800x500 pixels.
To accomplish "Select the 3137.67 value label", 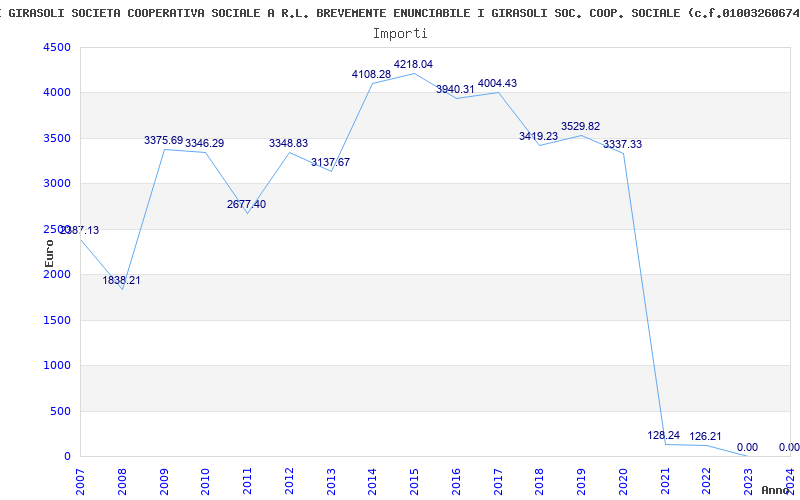I will point(331,162).
